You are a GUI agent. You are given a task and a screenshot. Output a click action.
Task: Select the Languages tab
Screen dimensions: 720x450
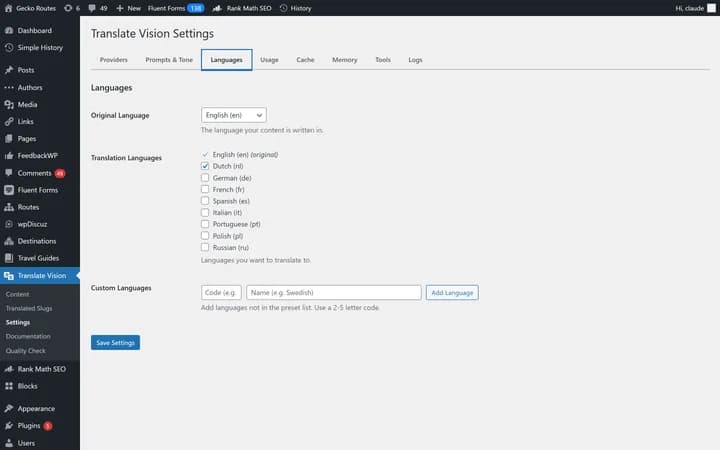coord(226,60)
